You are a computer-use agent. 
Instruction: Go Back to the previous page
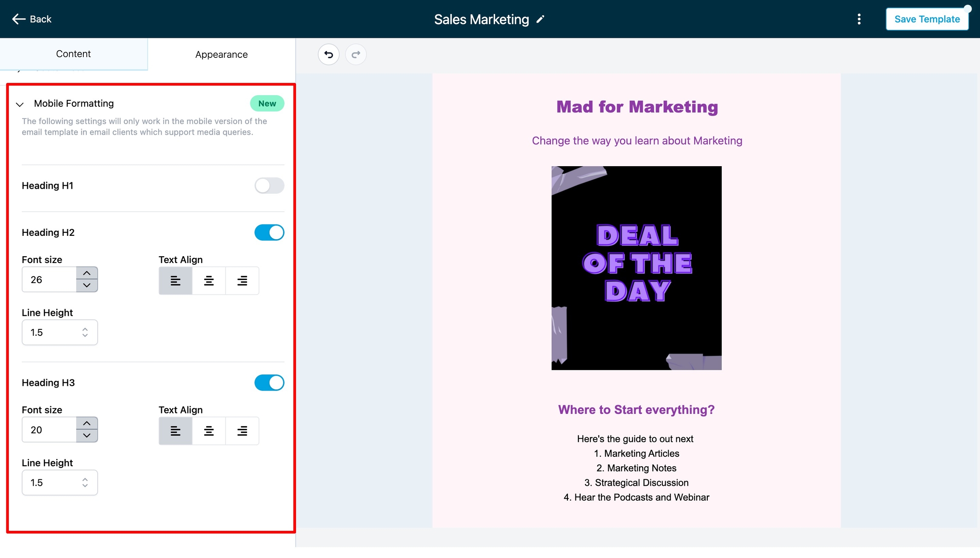click(x=32, y=19)
